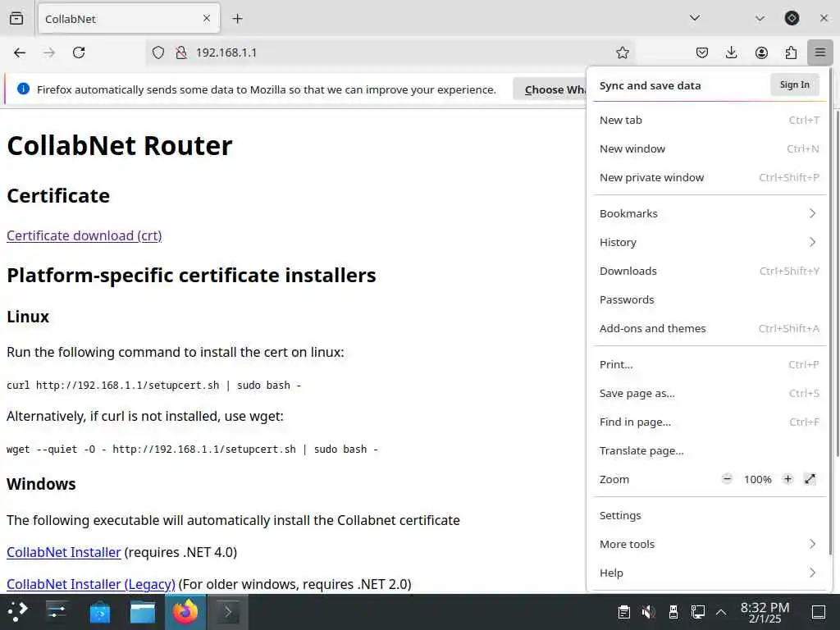
Task: Choose Find in page…
Action: pyautogui.click(x=710, y=422)
